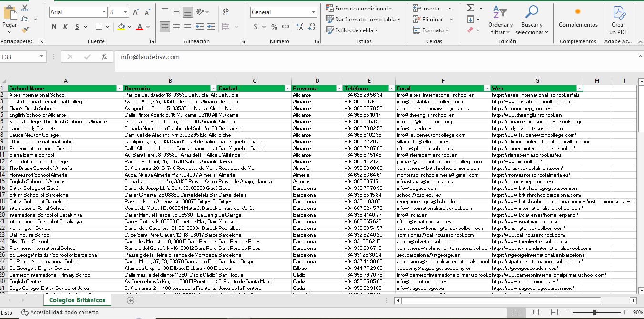Toggle center horizontal alignment

click(176, 27)
